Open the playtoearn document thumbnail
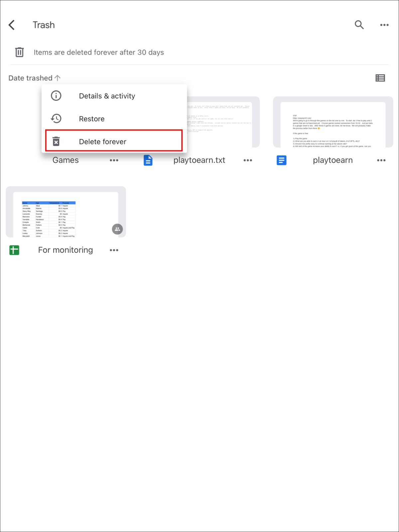 coord(333,123)
